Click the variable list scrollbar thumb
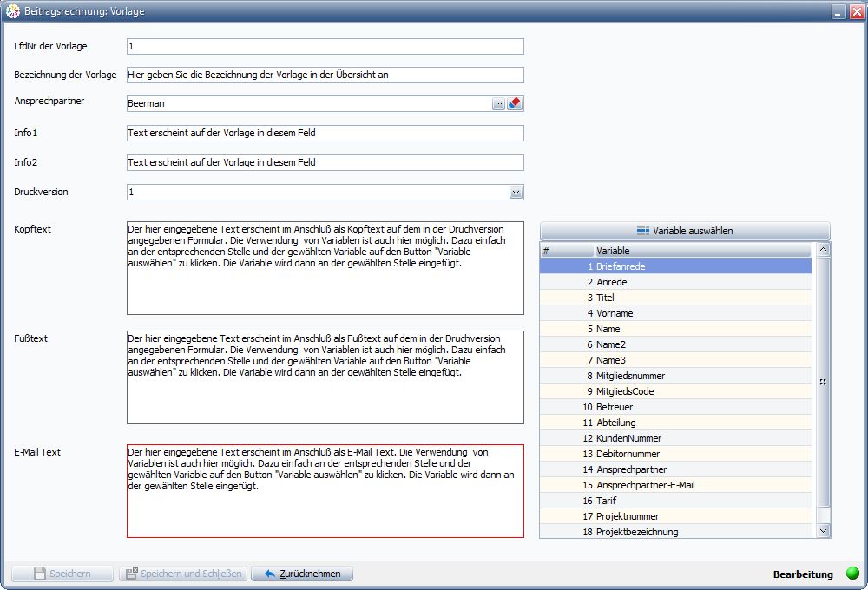 pos(823,382)
